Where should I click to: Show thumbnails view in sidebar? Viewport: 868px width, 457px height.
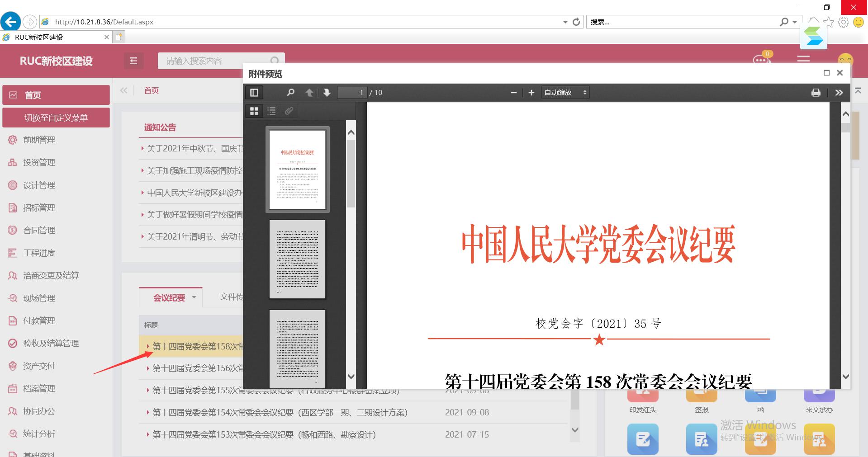pos(254,111)
